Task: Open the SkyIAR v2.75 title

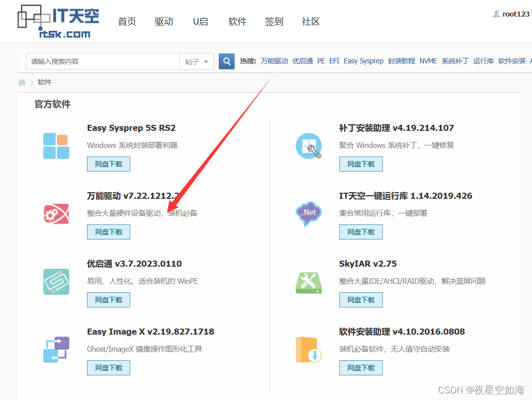Action: tap(368, 264)
